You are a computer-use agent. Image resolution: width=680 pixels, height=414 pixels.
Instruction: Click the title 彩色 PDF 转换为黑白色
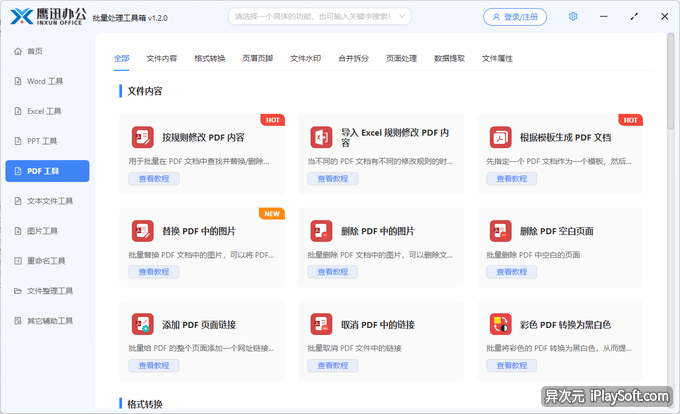pyautogui.click(x=566, y=325)
